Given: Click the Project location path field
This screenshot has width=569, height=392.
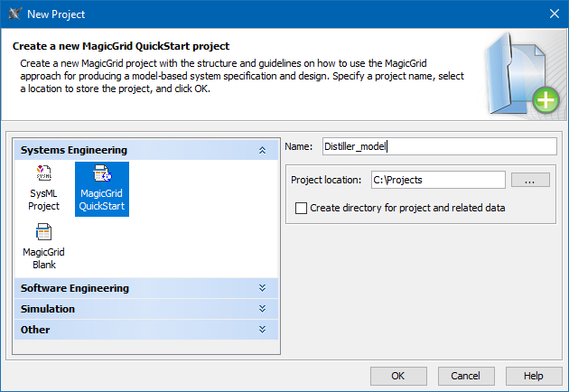Looking at the screenshot, I should (437, 180).
